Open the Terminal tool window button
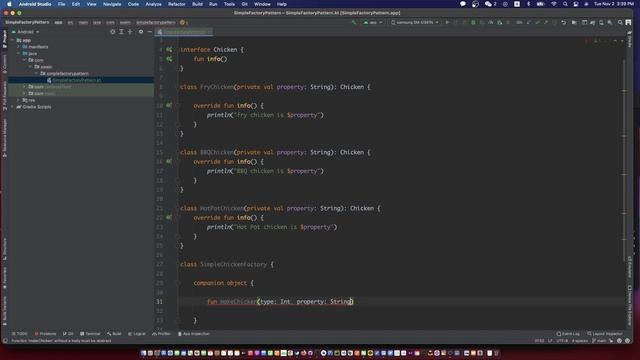 pyautogui.click(x=90, y=334)
